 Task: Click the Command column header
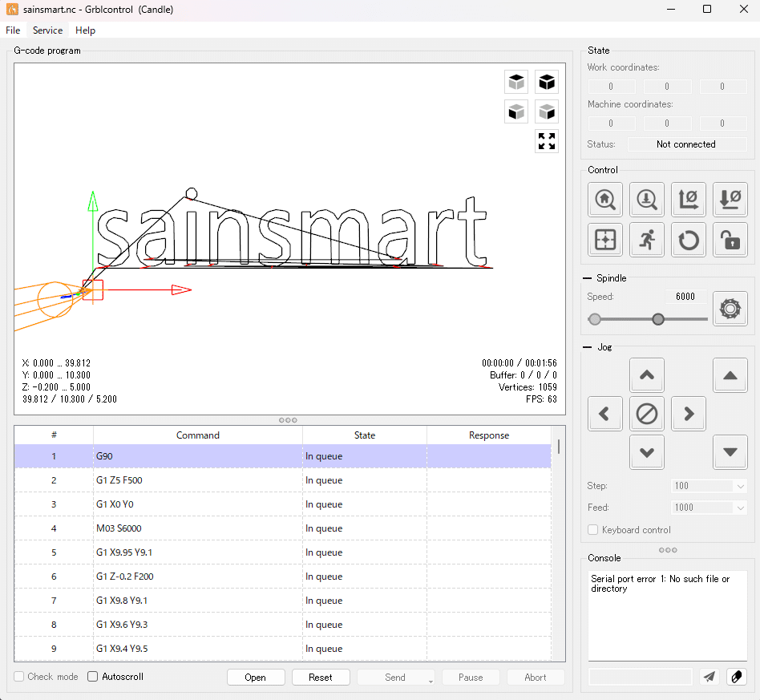click(198, 435)
